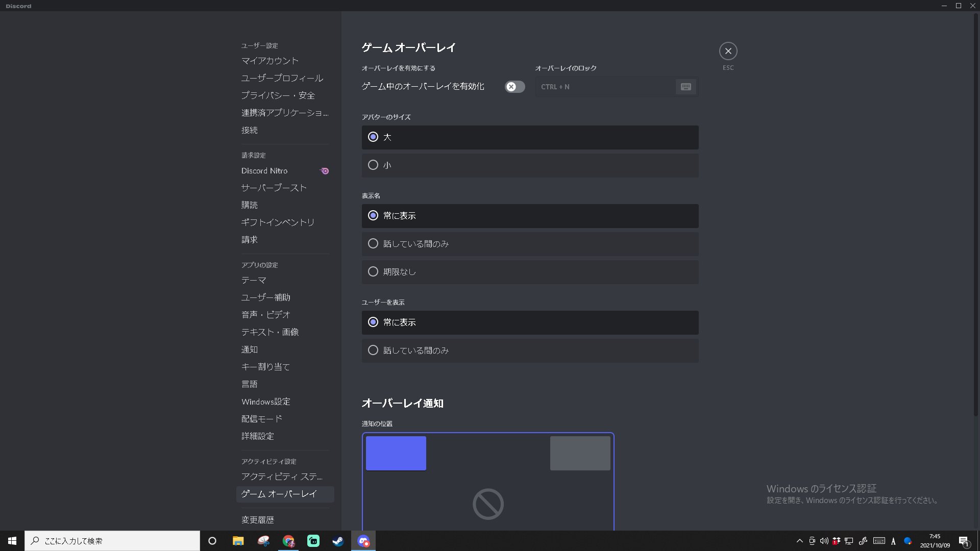Click Meet Now camera tray icon
Image resolution: width=980 pixels, height=551 pixels.
pos(812,541)
